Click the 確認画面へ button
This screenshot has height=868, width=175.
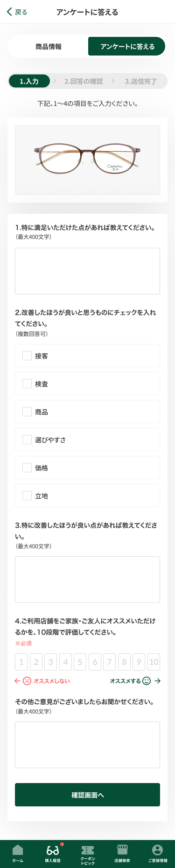(87, 795)
